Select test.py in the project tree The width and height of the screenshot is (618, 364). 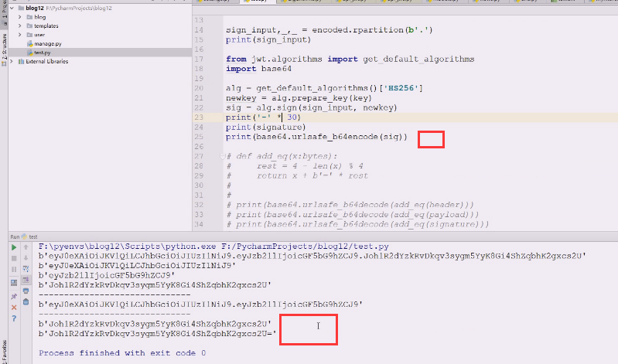(x=43, y=53)
